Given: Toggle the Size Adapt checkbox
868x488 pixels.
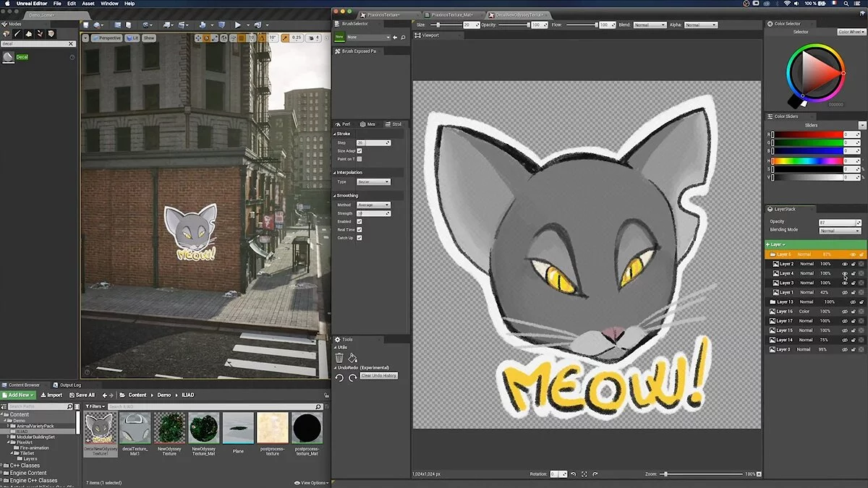Looking at the screenshot, I should [359, 151].
